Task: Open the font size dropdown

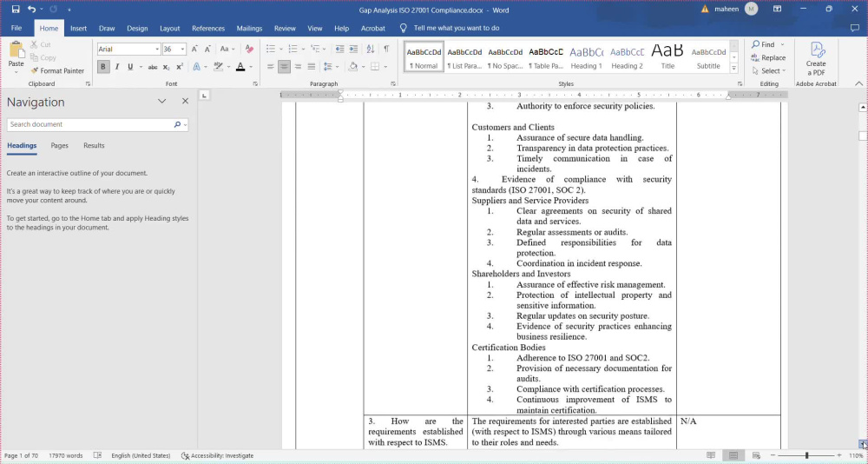Action: (182, 50)
